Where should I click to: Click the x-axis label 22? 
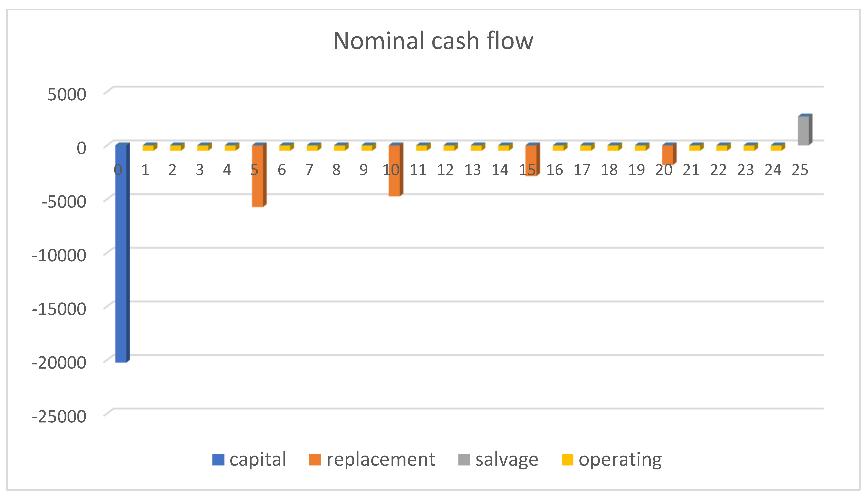point(718,170)
